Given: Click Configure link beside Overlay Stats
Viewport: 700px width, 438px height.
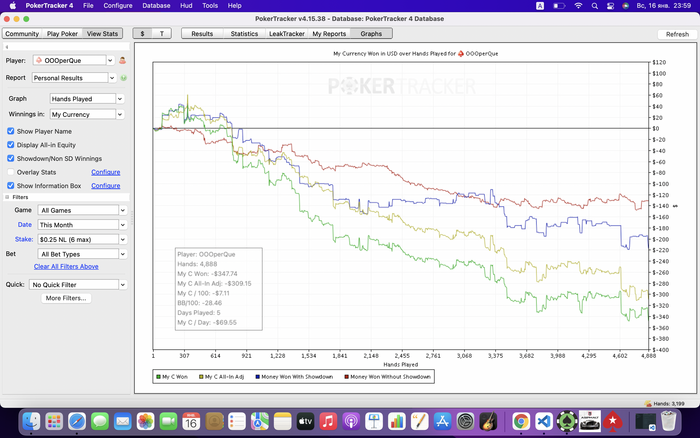Looking at the screenshot, I should pyautogui.click(x=106, y=172).
